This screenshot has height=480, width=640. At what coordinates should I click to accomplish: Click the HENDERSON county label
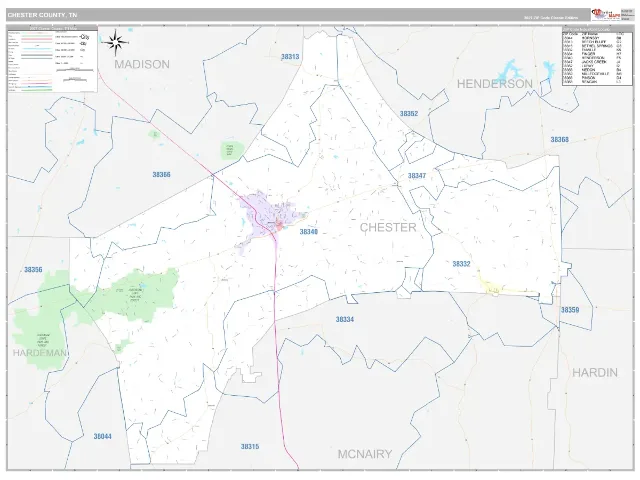494,84
